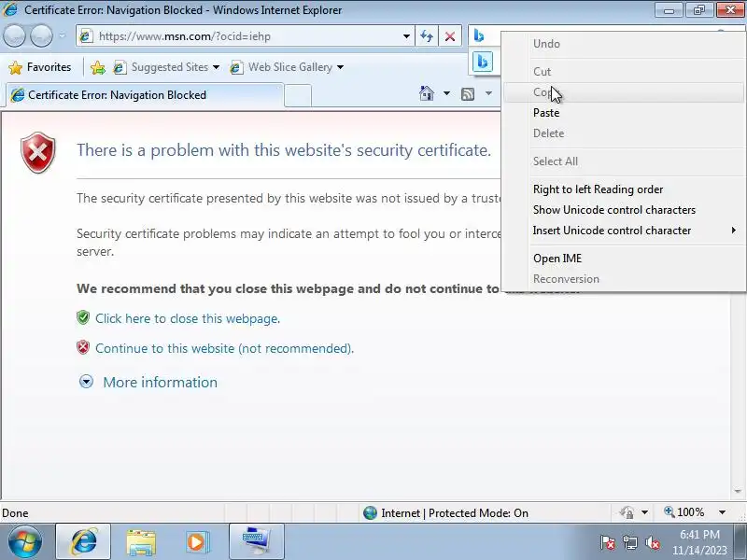Click 'Internet | Protected Mode: On' status text
This screenshot has width=747, height=560.
coord(455,513)
